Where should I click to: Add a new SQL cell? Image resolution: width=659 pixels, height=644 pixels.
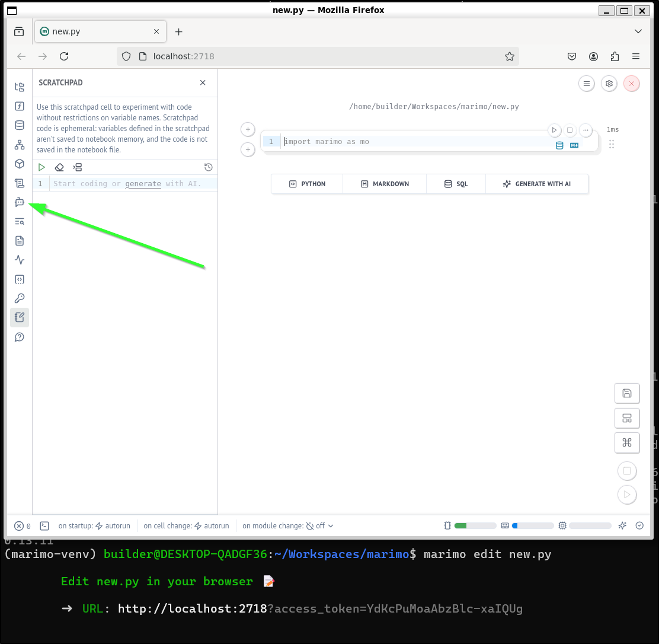456,184
